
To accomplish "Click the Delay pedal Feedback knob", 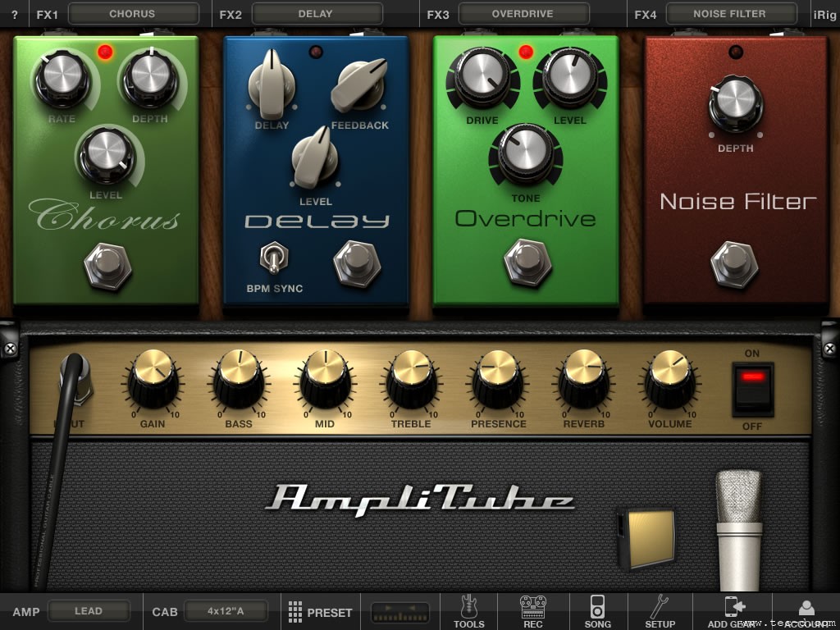I will click(359, 85).
